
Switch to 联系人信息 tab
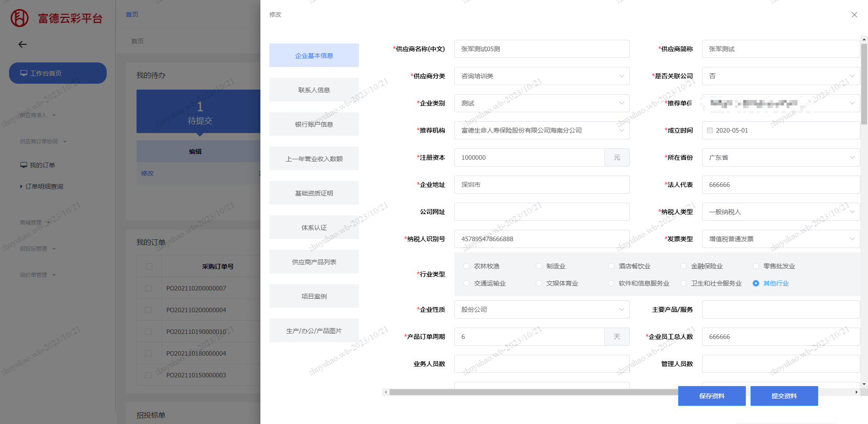(314, 90)
